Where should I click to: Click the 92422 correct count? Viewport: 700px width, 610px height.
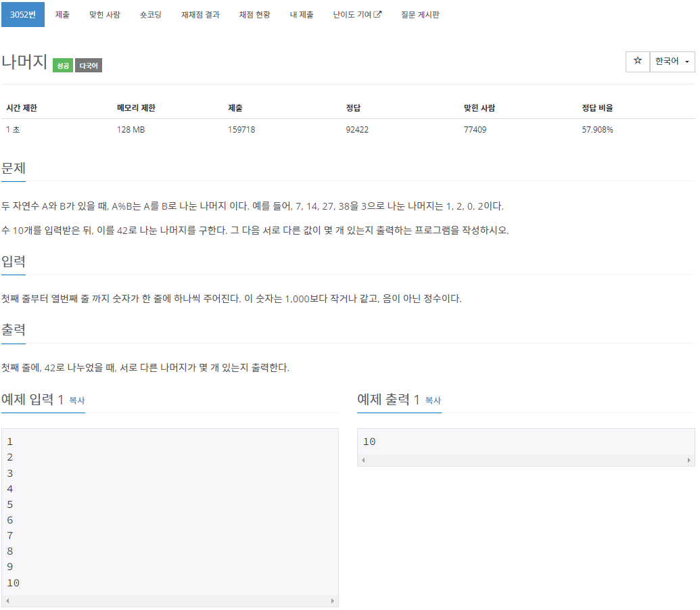[357, 130]
